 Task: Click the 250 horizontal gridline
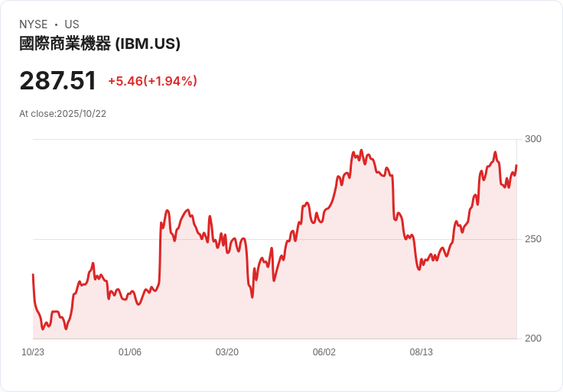[x=275, y=239]
